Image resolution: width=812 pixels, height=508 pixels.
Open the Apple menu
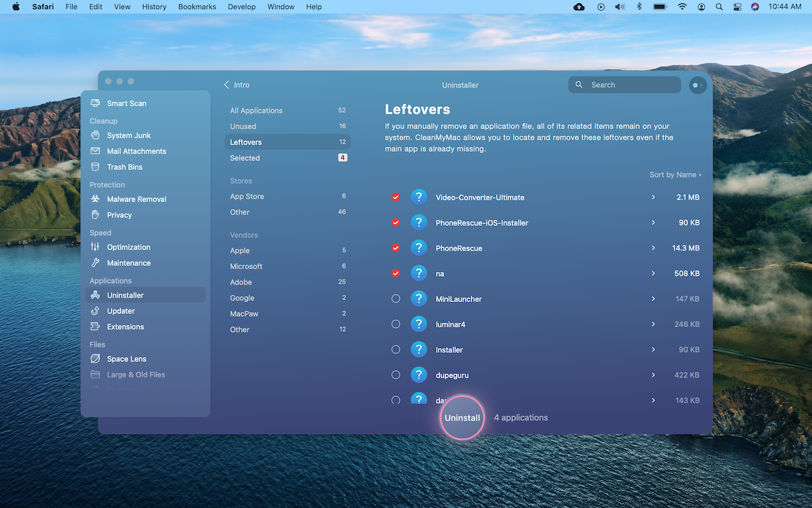16,7
